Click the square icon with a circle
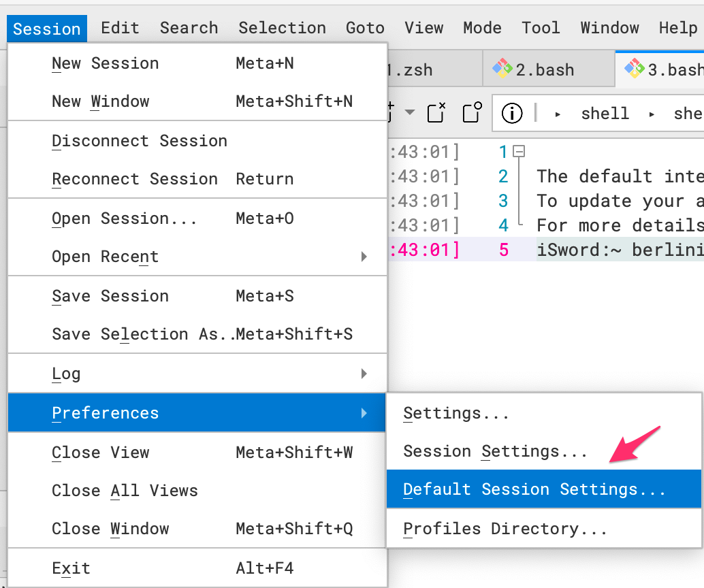 [472, 112]
